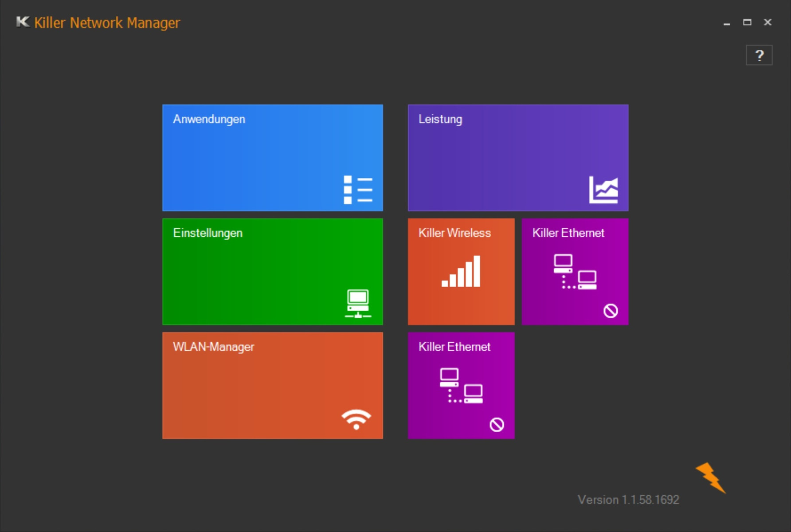
Task: Click the Anwendungen list icon
Action: pyautogui.click(x=358, y=190)
